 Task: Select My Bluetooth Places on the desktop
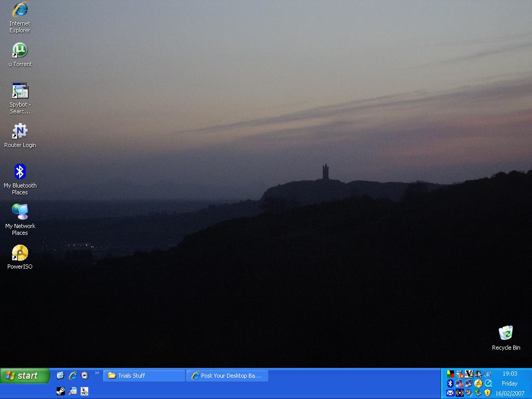point(20,179)
